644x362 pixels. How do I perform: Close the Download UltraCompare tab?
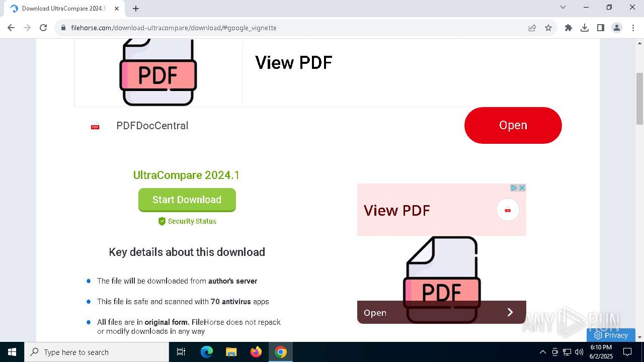(x=117, y=8)
